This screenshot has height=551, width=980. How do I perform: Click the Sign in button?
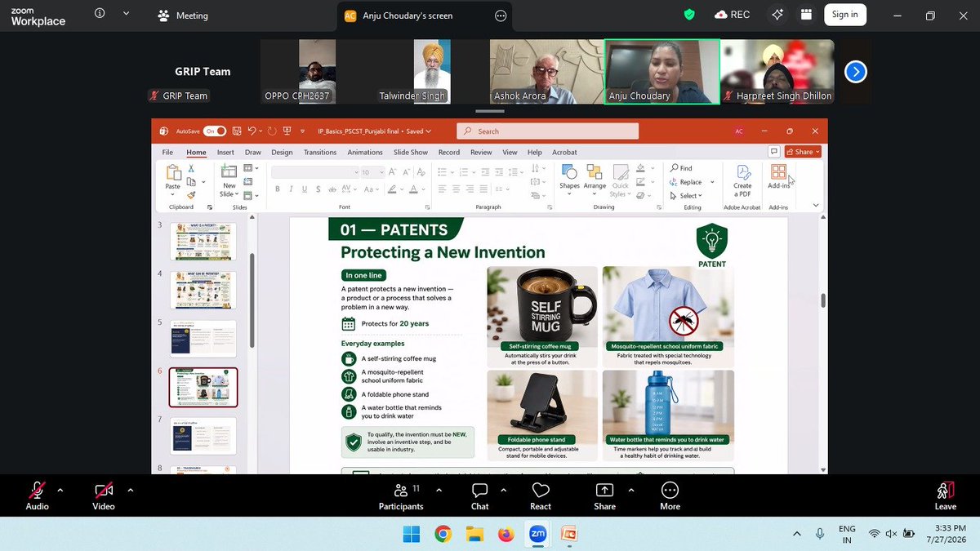pyautogui.click(x=844, y=15)
